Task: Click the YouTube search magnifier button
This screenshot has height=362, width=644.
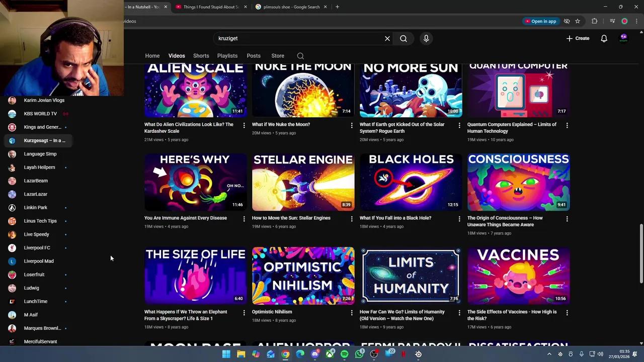Action: 404,38
